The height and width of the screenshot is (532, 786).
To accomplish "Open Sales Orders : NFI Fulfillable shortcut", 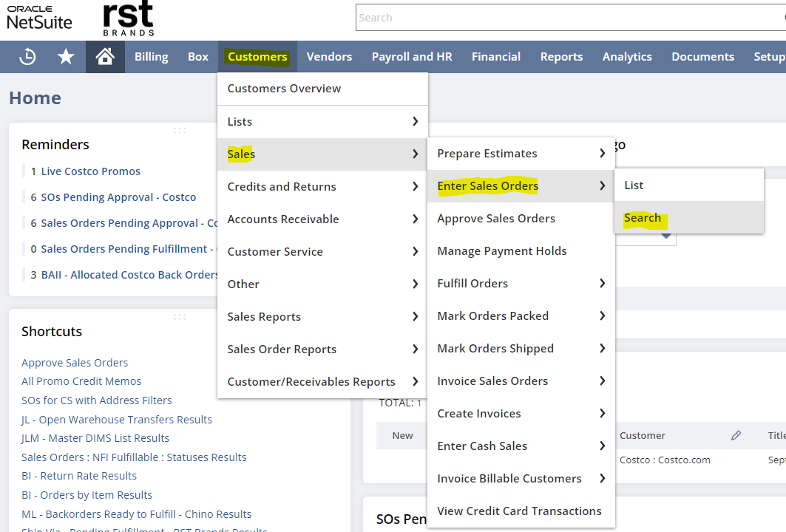I will [134, 457].
